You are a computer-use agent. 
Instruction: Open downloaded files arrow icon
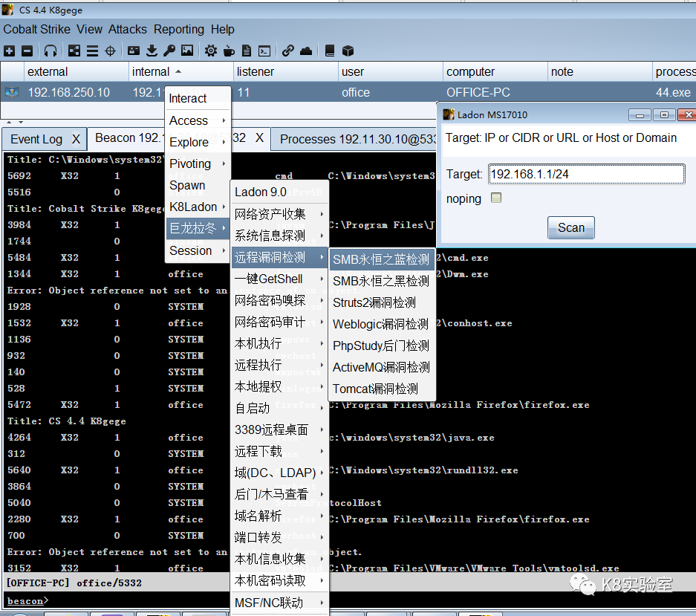[x=152, y=51]
